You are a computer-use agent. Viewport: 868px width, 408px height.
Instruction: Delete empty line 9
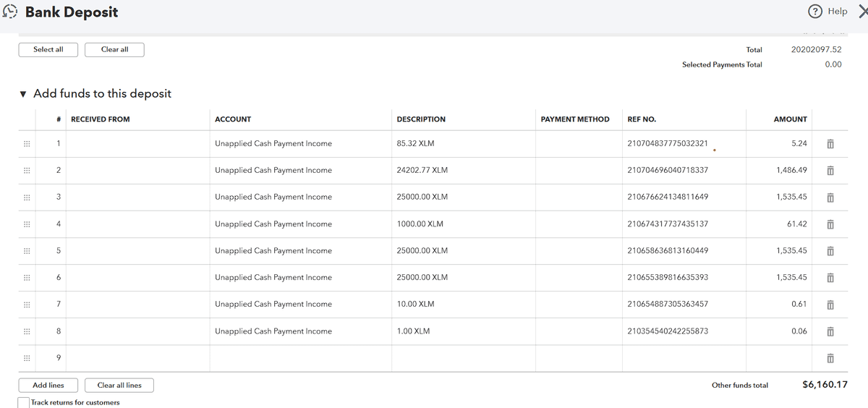pos(830,358)
